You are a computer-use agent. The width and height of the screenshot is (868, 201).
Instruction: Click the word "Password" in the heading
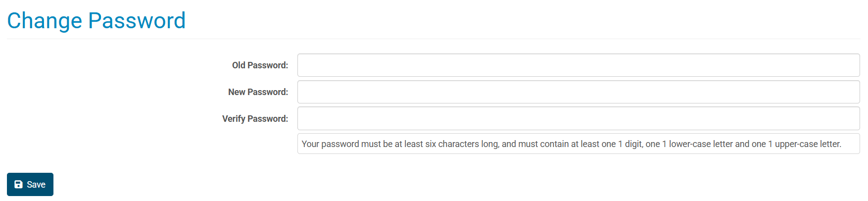(137, 21)
